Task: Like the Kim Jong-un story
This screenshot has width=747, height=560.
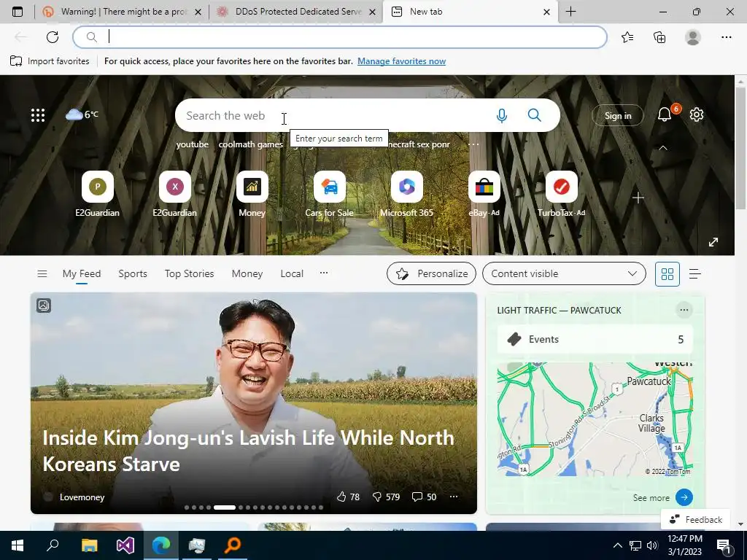Action: tap(348, 497)
